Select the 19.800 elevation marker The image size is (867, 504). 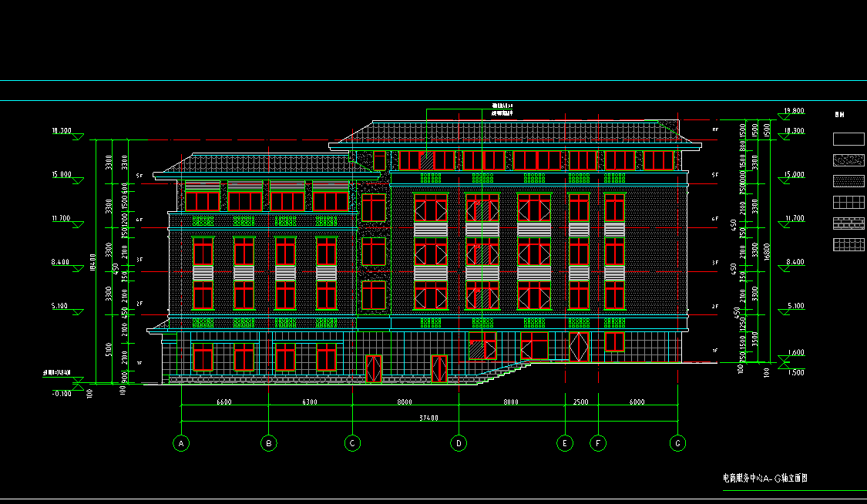794,110
